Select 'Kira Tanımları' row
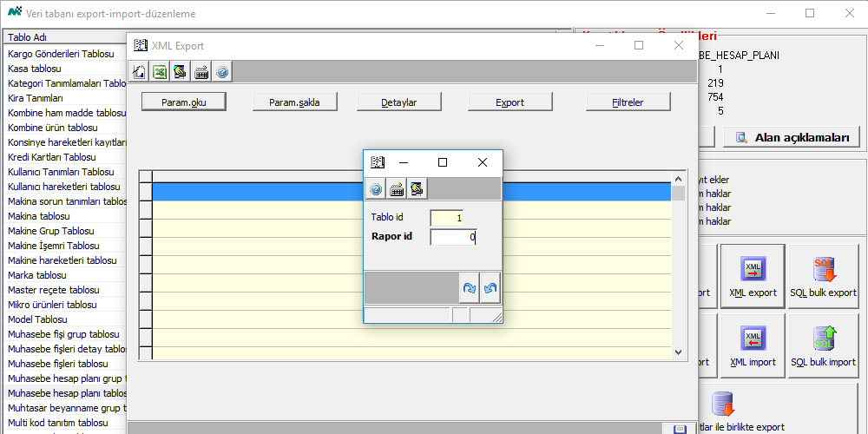This screenshot has width=868, height=434. coord(65,98)
